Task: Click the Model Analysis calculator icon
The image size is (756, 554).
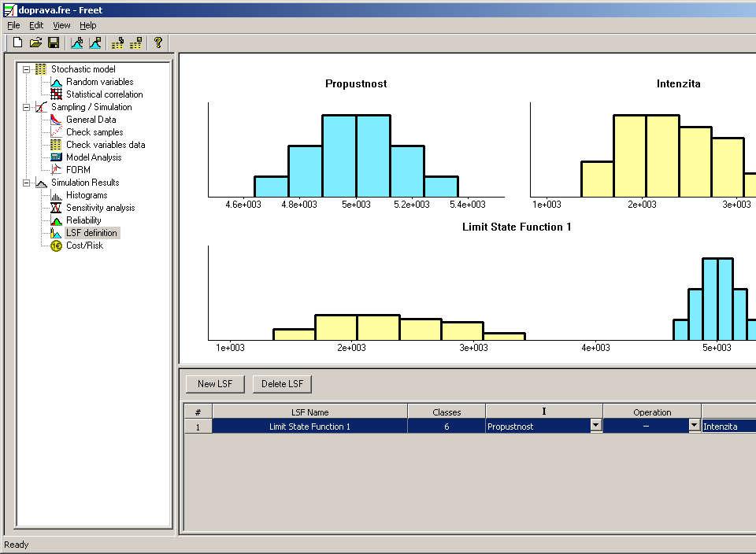Action: coord(57,157)
